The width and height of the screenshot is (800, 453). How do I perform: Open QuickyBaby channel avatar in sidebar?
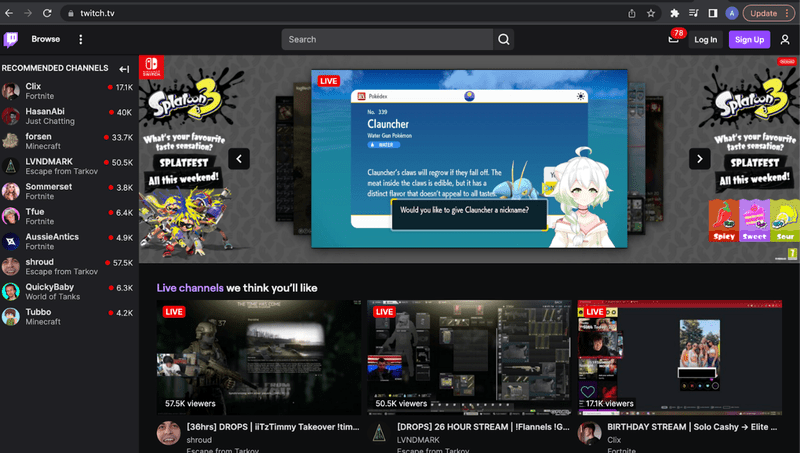point(11,291)
